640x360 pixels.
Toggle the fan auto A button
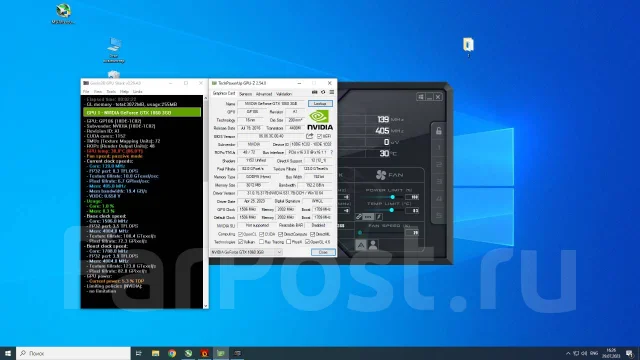click(360, 245)
